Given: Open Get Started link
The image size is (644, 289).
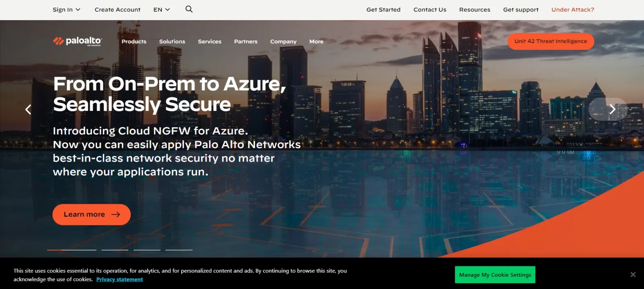Looking at the screenshot, I should (383, 10).
